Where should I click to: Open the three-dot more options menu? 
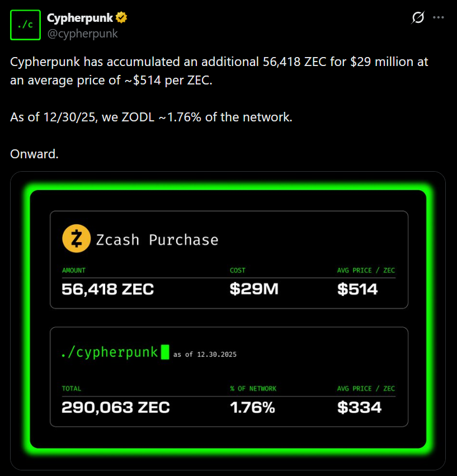[x=439, y=17]
